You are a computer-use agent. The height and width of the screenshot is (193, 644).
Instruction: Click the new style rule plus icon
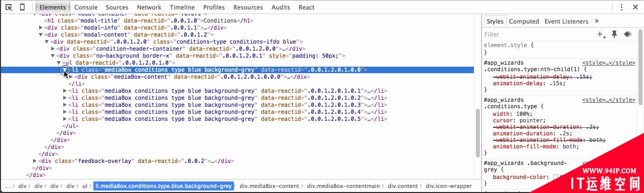point(600,34)
